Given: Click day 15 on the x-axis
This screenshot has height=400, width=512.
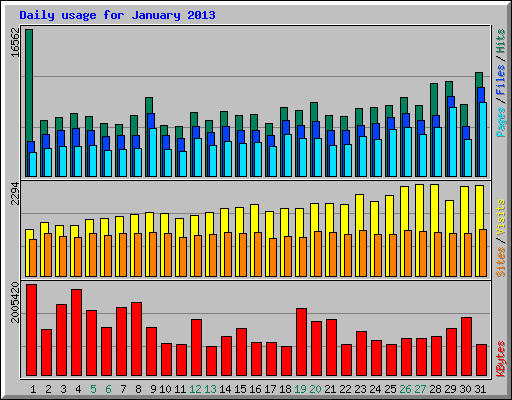Looking at the screenshot, I should point(240,389).
